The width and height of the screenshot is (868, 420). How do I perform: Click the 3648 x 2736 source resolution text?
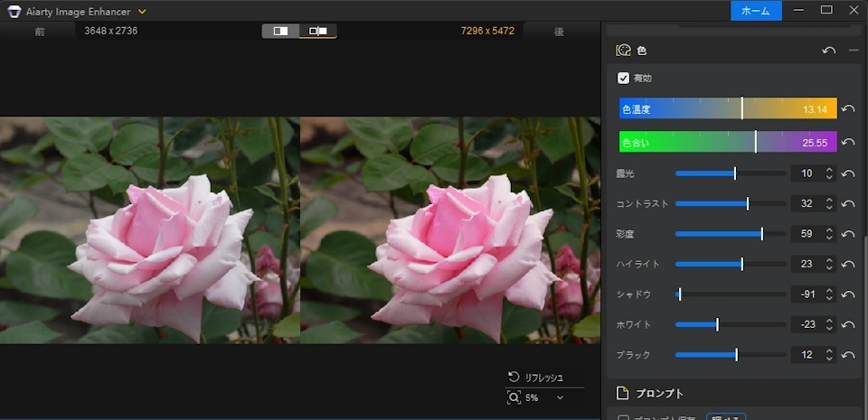110,31
